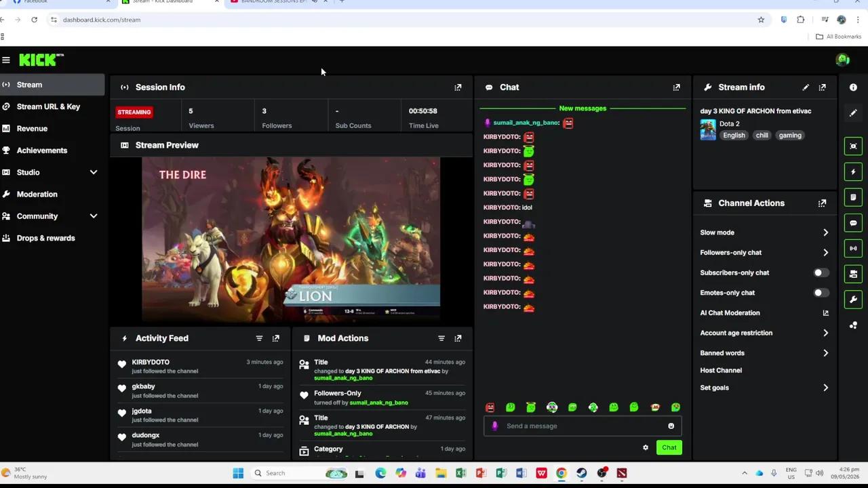Click sumail_anak_ng_bano username in chat

[526, 123]
